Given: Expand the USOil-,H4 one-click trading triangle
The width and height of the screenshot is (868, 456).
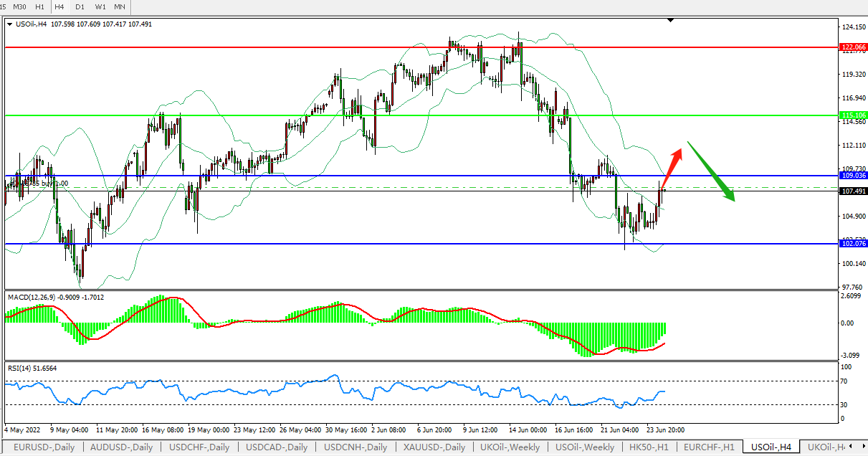Looking at the screenshot, I should pyautogui.click(x=9, y=24).
